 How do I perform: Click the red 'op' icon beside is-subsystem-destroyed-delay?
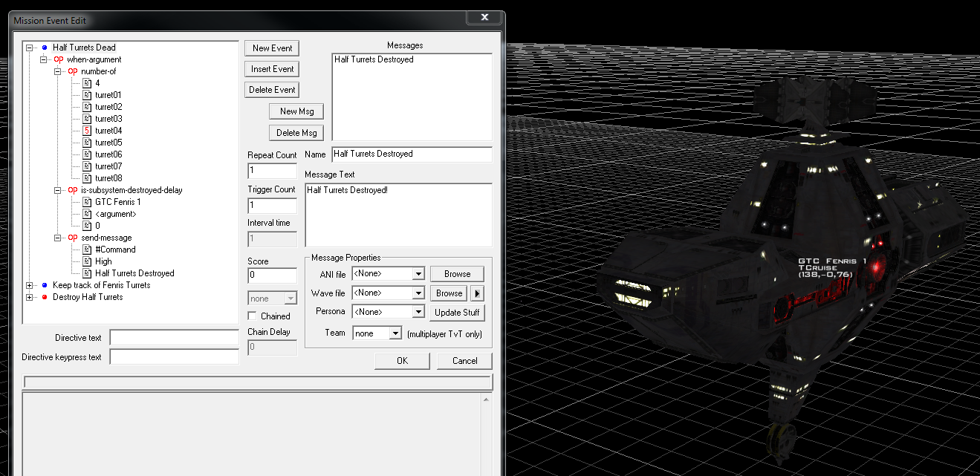73,190
